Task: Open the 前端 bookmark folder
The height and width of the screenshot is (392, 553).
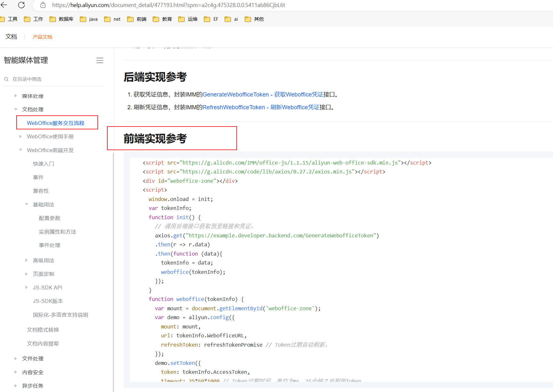Action: pos(137,19)
